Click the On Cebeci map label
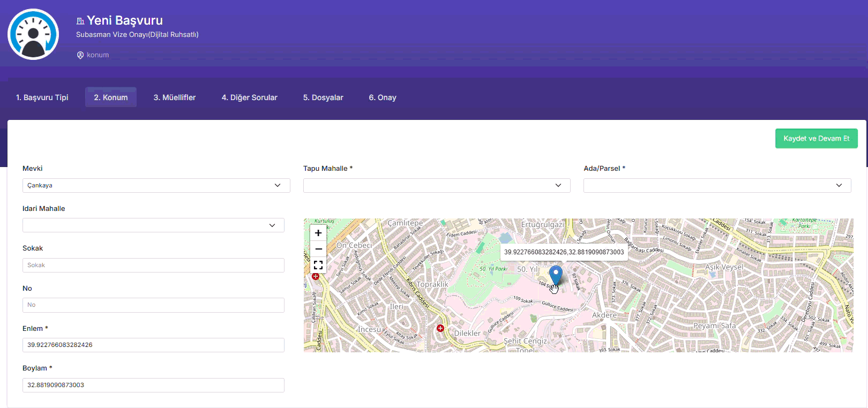 pos(354,245)
